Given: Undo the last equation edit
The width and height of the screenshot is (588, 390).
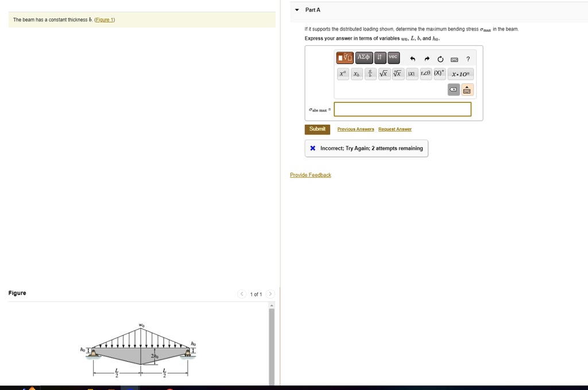Looking at the screenshot, I should (x=412, y=59).
